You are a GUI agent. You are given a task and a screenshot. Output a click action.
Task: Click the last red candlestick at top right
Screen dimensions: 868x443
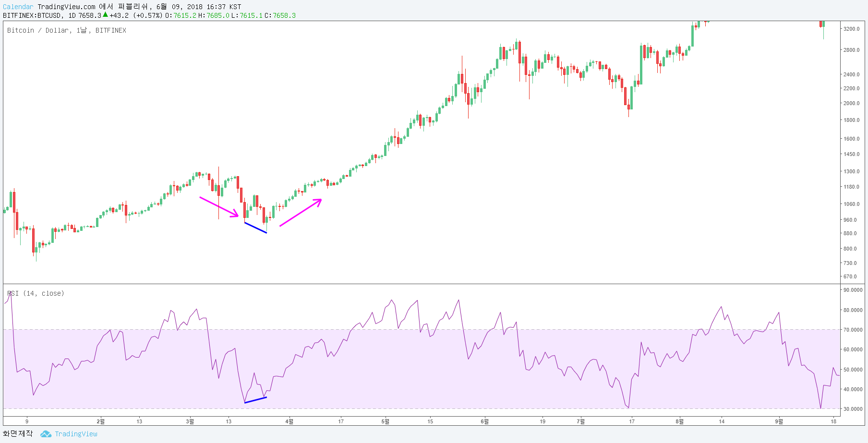point(821,24)
